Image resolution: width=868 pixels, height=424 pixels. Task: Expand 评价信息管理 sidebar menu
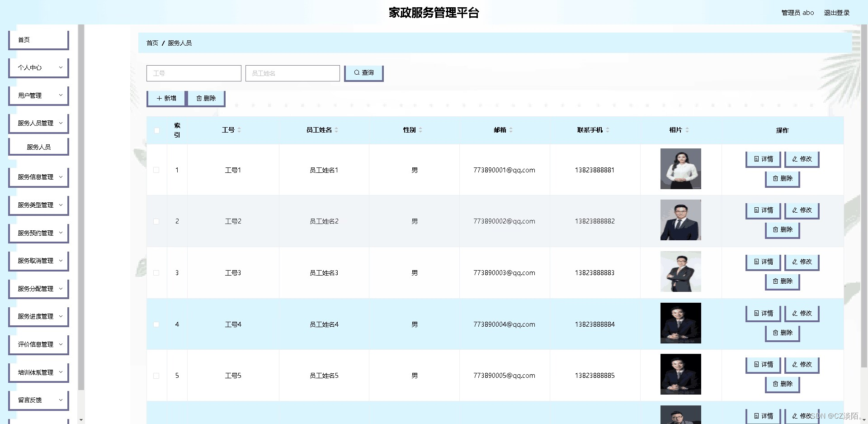[38, 344]
